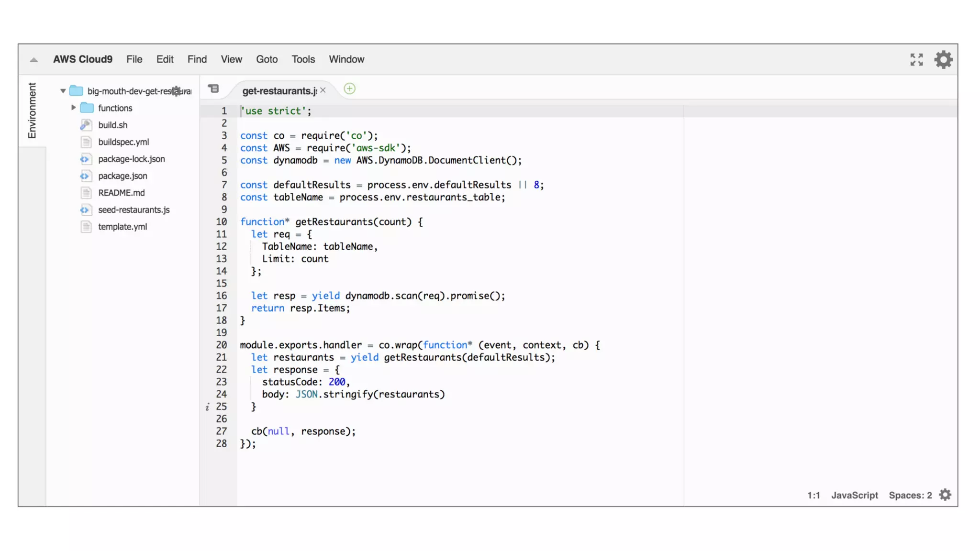Click the environment folder gear icon
The height and width of the screenshot is (551, 980).
click(x=177, y=91)
